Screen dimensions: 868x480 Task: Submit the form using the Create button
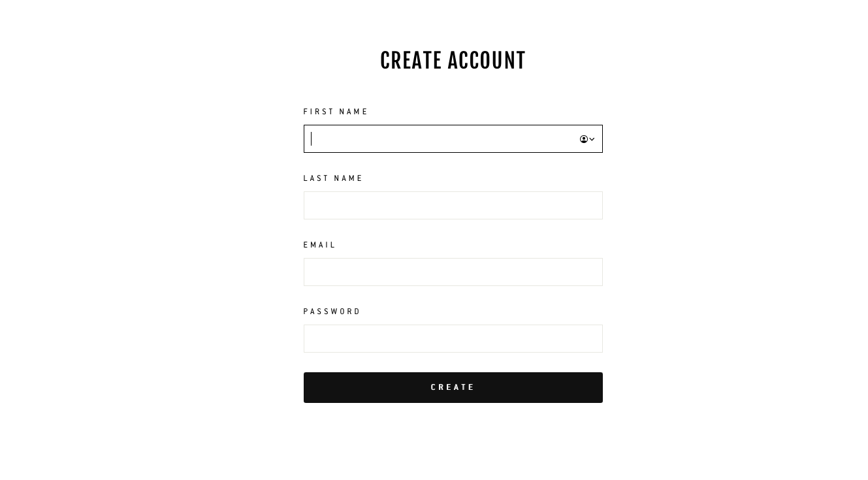[453, 387]
